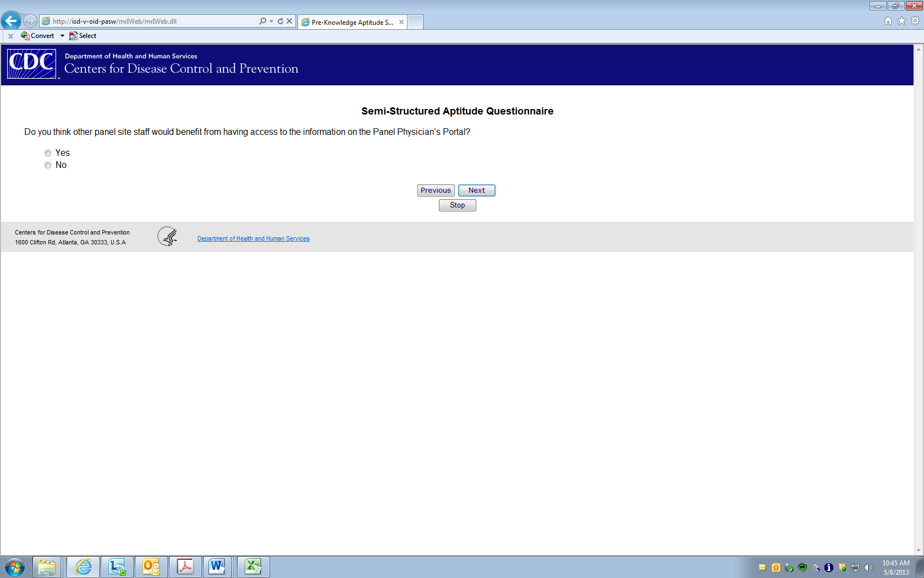
Task: Open Adobe Acrobat from the taskbar
Action: pyautogui.click(x=185, y=567)
